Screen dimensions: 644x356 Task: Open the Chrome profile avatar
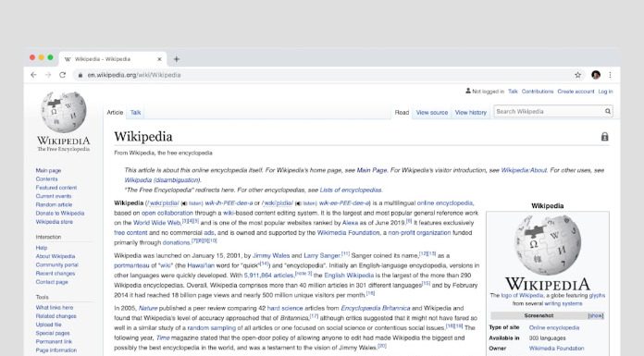(x=596, y=75)
